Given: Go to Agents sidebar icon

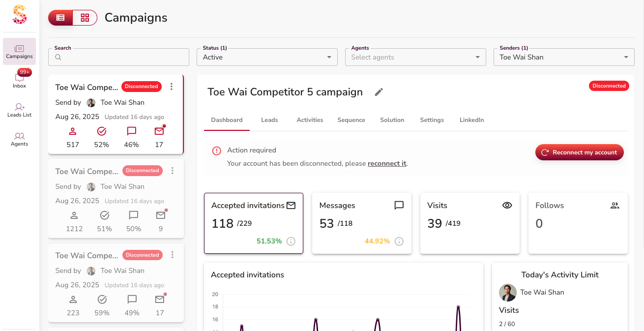Looking at the screenshot, I should pyautogui.click(x=19, y=139).
